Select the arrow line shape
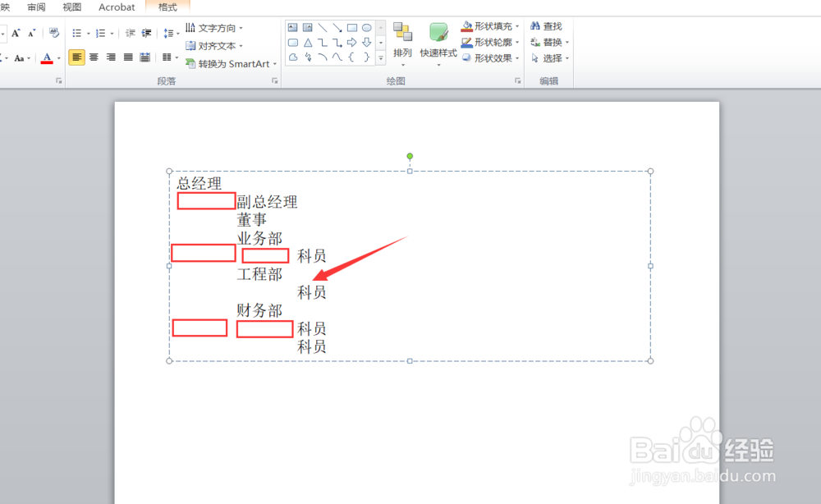This screenshot has height=504, width=821. point(337,28)
